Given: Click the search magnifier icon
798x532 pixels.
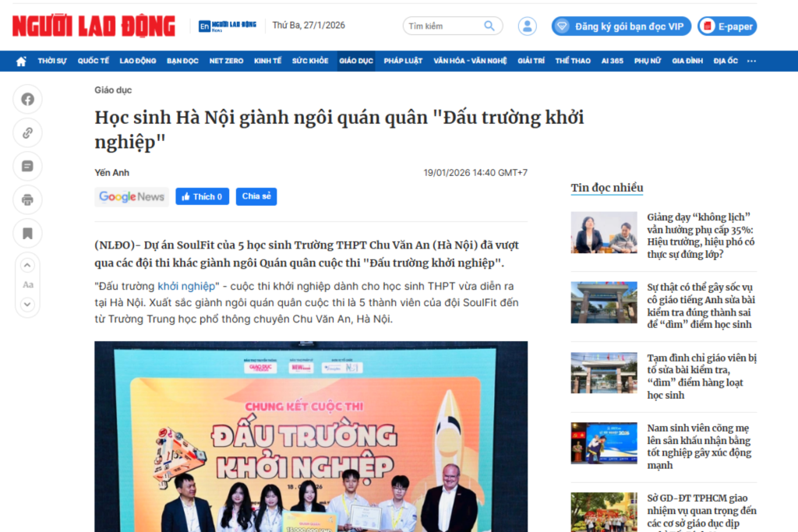Looking at the screenshot, I should point(489,26).
